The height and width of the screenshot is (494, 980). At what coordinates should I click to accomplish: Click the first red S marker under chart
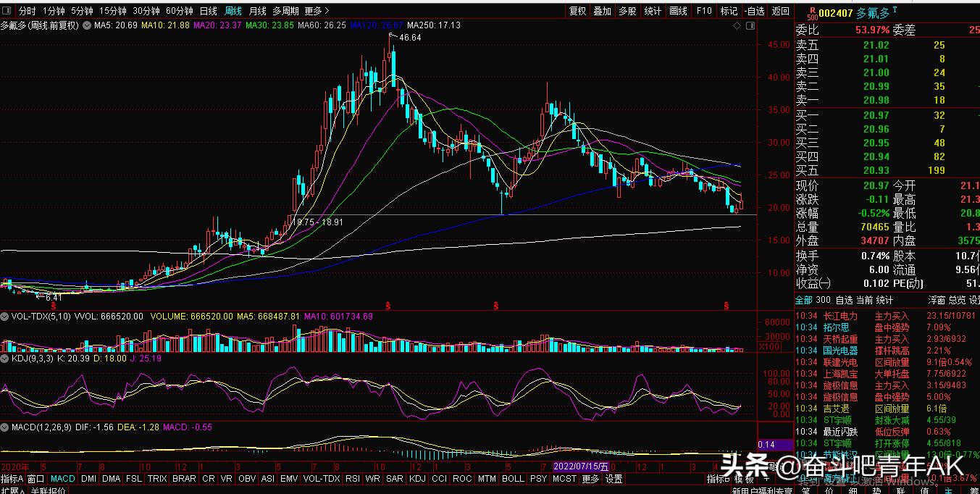coord(53,306)
